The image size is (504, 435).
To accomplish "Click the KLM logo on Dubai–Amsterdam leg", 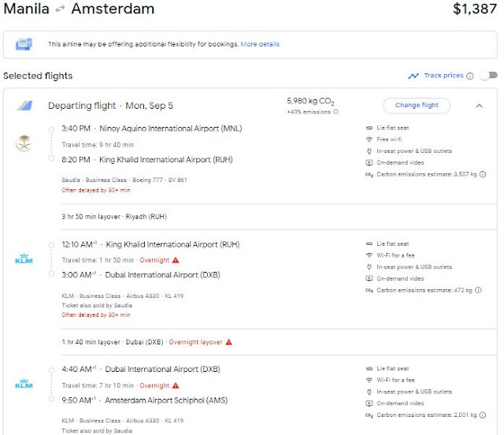I will [23, 384].
